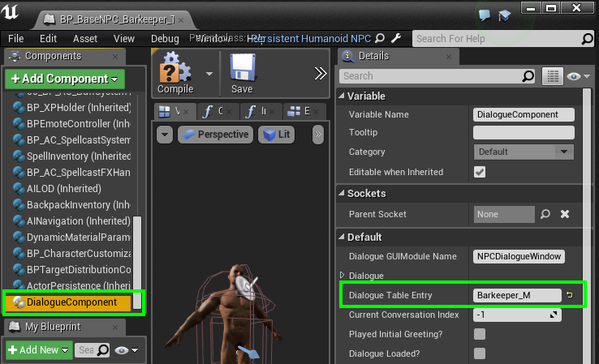
Task: Open property matrix grid view icon
Action: [x=553, y=76]
